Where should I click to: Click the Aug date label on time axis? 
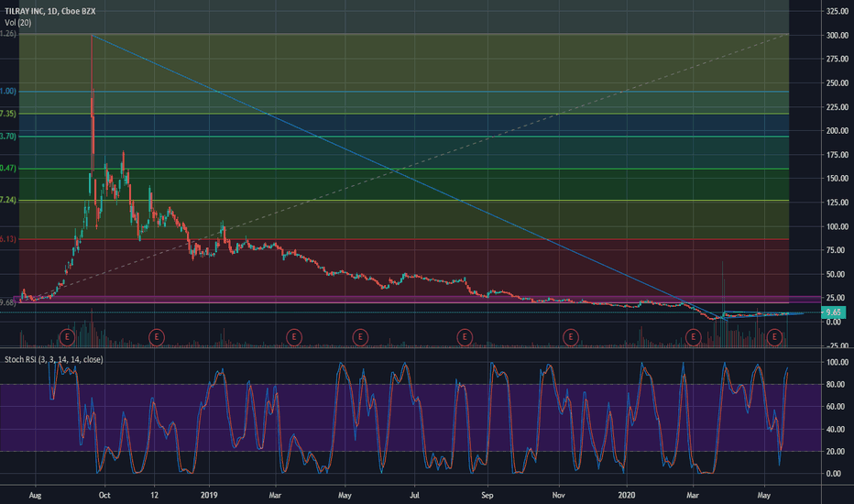(35, 495)
